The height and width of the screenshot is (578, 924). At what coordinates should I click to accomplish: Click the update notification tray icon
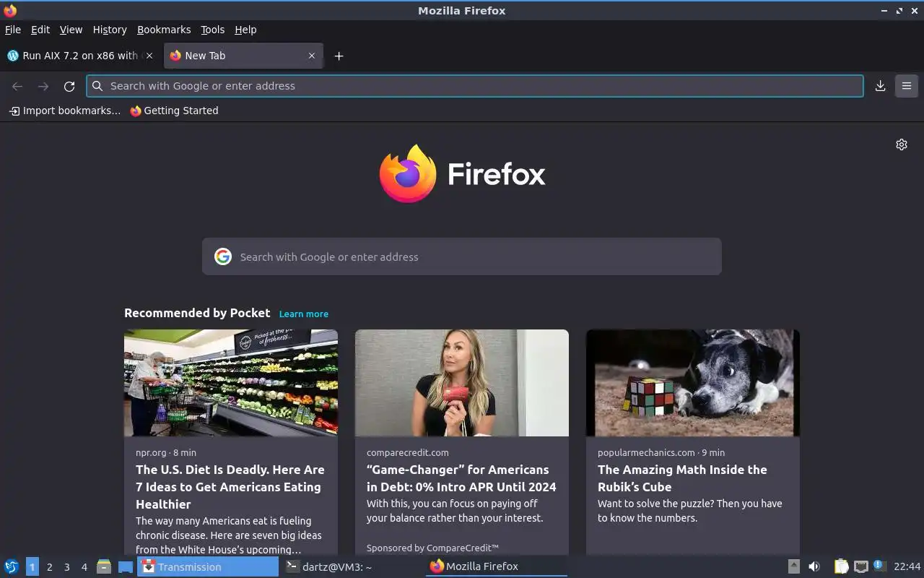point(879,566)
